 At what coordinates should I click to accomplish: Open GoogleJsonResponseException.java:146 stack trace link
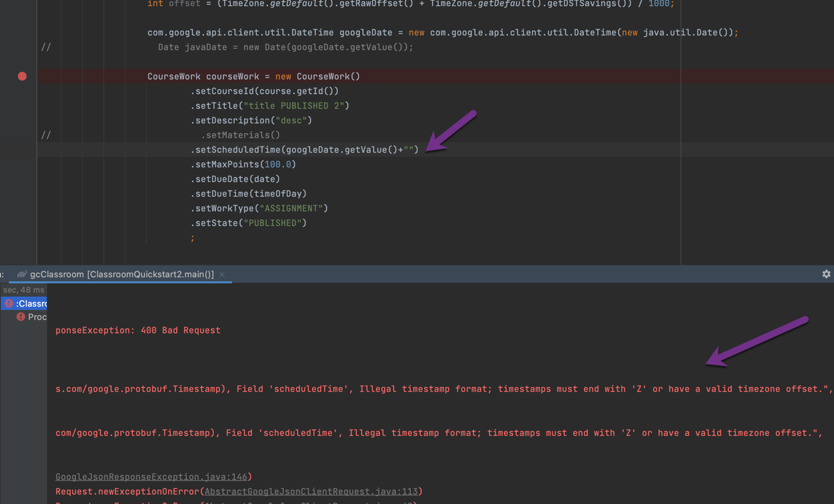[x=151, y=477]
